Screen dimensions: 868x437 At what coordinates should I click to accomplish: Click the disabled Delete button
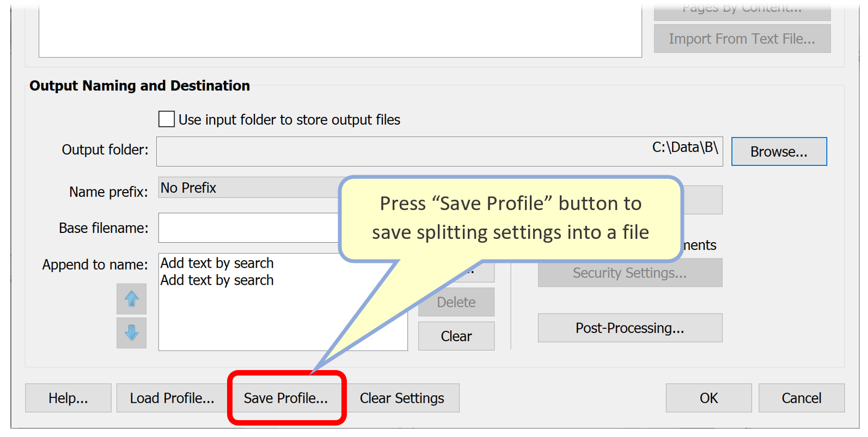coord(456,301)
